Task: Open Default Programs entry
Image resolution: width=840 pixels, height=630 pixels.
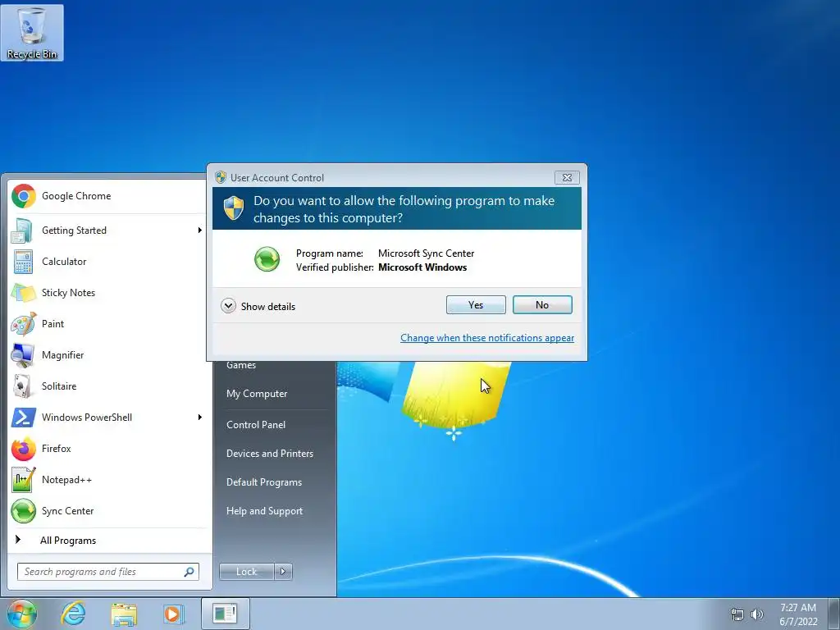Action: pos(263,482)
